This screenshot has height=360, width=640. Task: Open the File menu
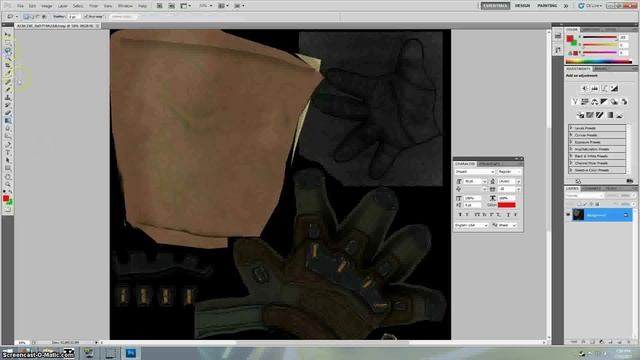(20, 6)
